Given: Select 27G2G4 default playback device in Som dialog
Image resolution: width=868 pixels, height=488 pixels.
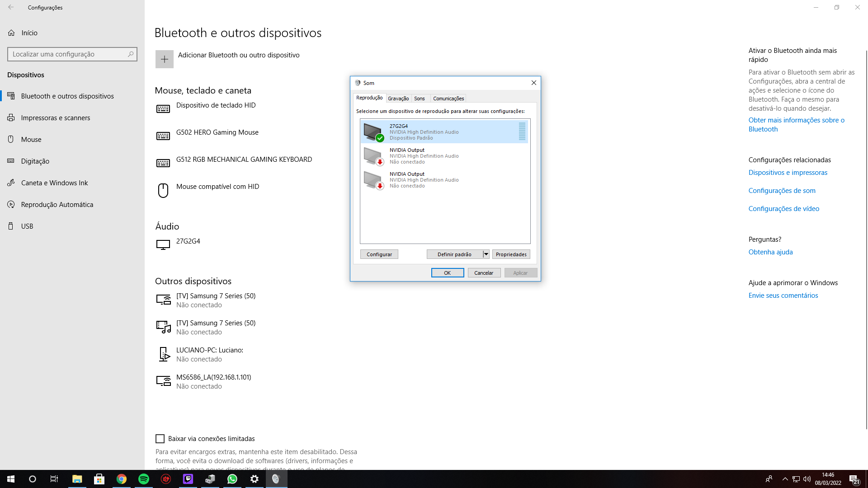Looking at the screenshot, I should [x=444, y=132].
